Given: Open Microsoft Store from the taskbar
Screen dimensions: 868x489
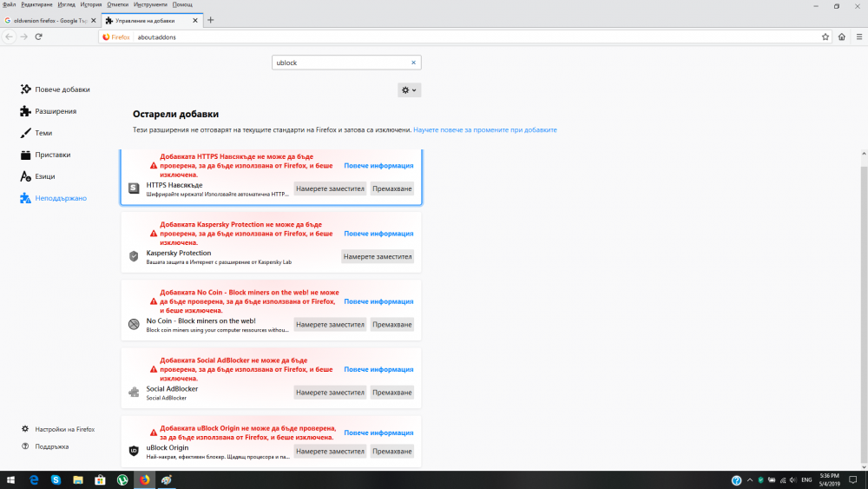Looking at the screenshot, I should click(x=100, y=479).
